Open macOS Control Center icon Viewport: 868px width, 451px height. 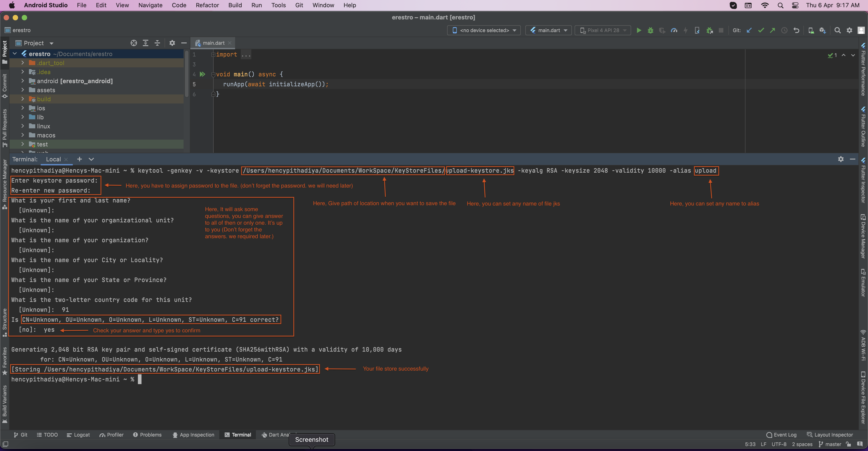pos(795,5)
